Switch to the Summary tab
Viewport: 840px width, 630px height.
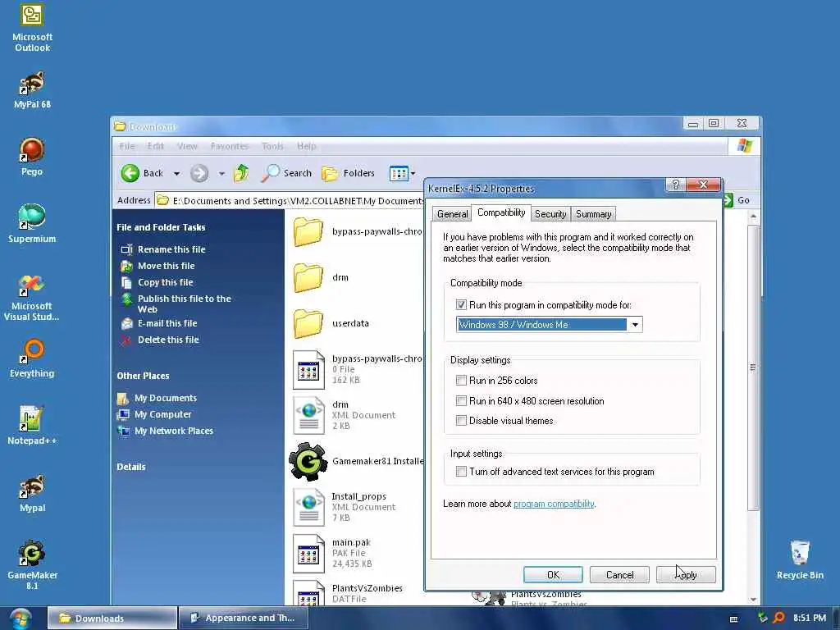(593, 214)
